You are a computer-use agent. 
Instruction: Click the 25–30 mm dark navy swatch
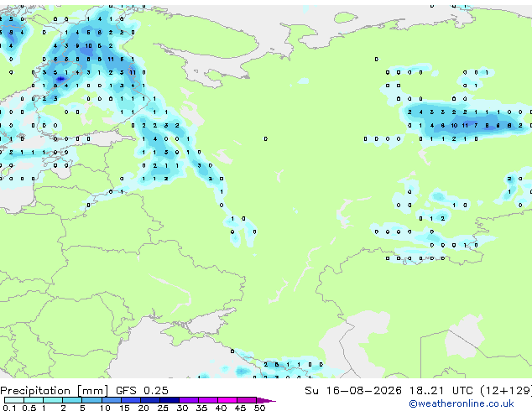click(169, 400)
